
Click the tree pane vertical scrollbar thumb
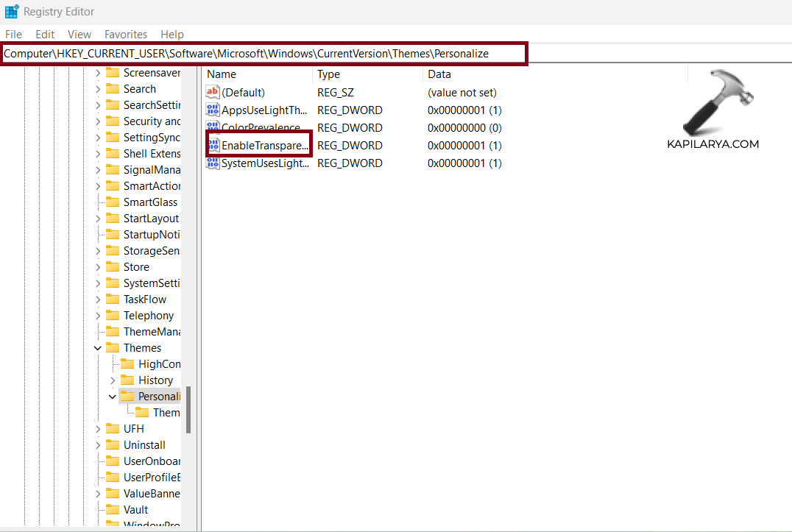188,410
